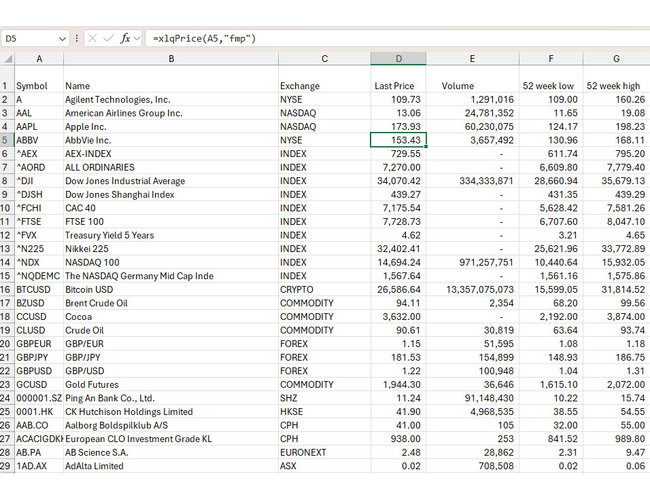Viewport: 650px width, 500px height.
Task: Click the 'Apple Inc.' cell
Action: click(x=171, y=126)
